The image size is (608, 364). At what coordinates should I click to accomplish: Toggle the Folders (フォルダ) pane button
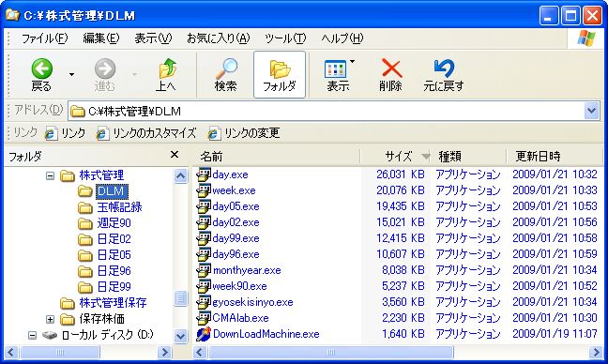(280, 75)
